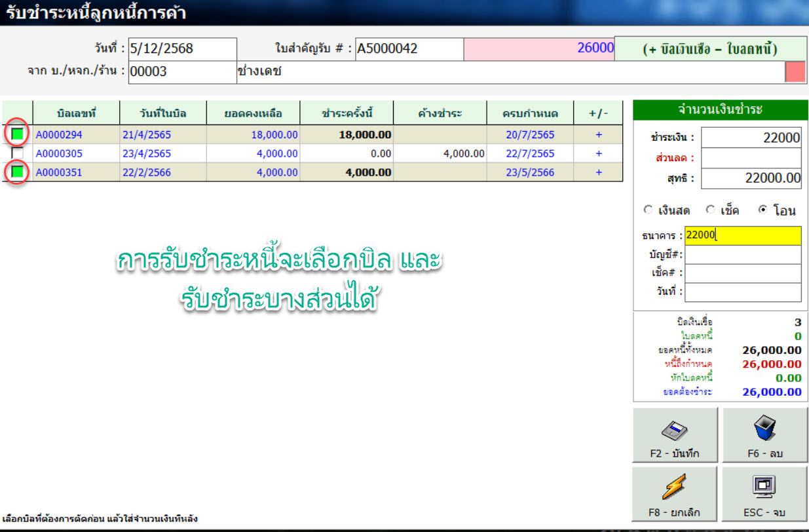Click the F6 delete trash bin icon
Image resolution: width=809 pixels, height=532 pixels.
tap(764, 430)
